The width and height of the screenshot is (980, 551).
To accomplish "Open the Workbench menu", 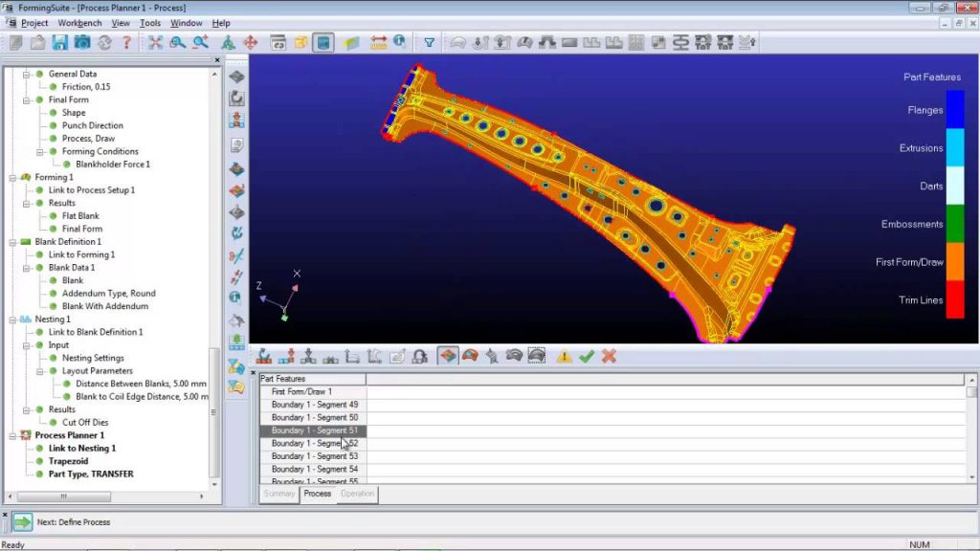I will tap(79, 23).
